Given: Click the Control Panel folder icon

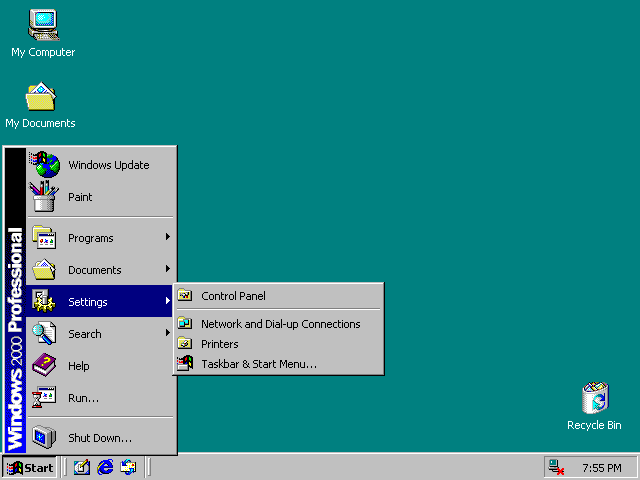Looking at the screenshot, I should point(185,295).
